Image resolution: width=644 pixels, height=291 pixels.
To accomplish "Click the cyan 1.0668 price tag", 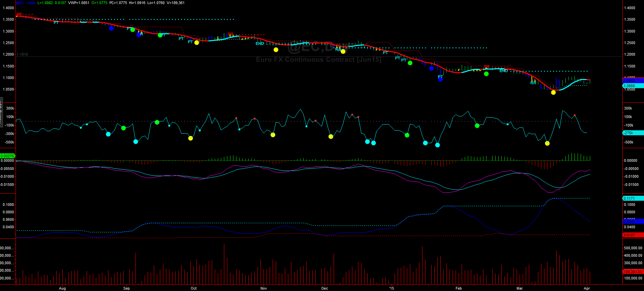I will 633,86.
